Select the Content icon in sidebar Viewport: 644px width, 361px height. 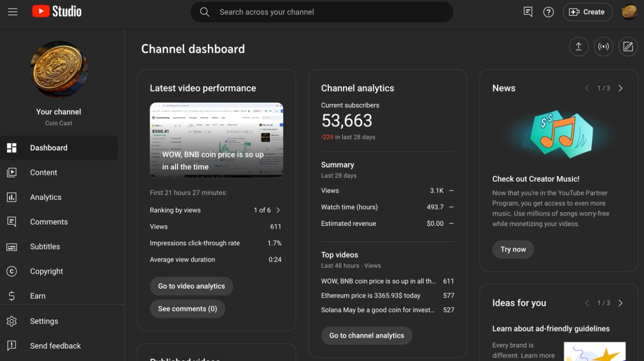pos(12,172)
